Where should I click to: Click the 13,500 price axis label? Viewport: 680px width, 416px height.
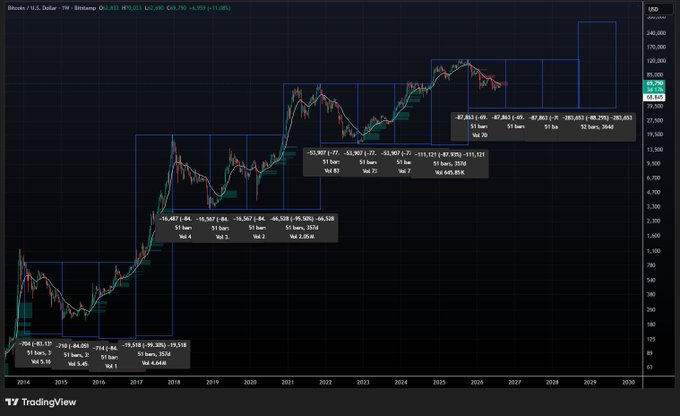tap(655, 150)
